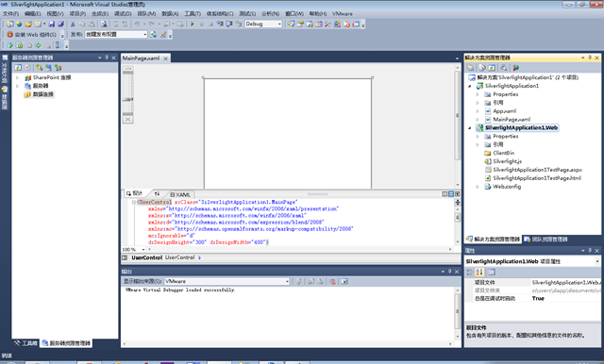
Task: Click the Install Web Components orange icon
Action: click(10, 34)
